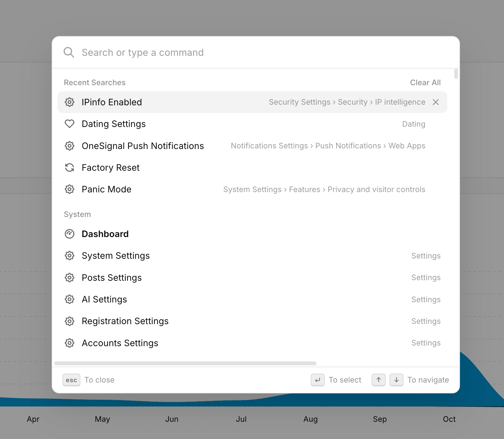The image size is (504, 439).
Task: Click the Factory Reset refresh icon
Action: [70, 167]
